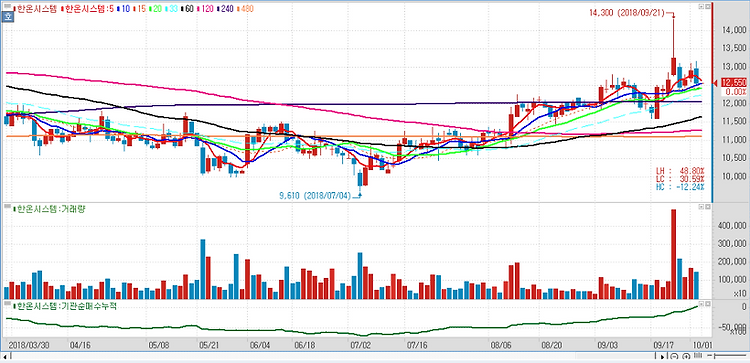Click the scroll-left arrow of chart scrollbar
The width and height of the screenshot is (750, 363).
pos(5,356)
